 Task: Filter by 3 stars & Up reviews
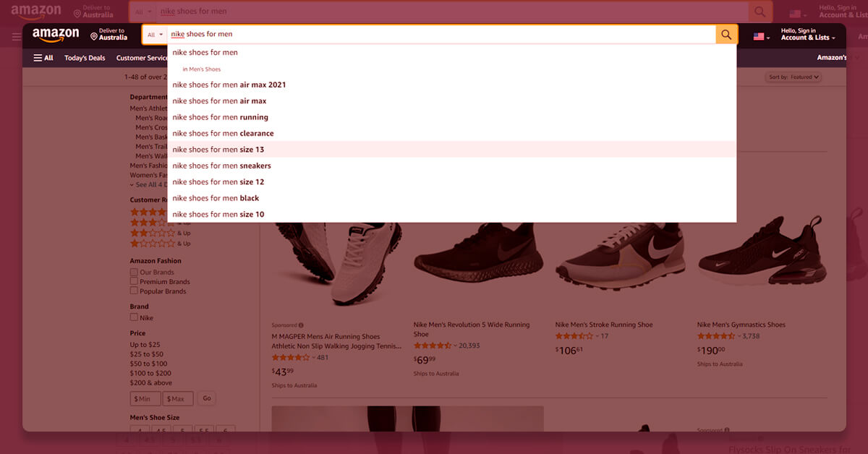pyautogui.click(x=161, y=223)
